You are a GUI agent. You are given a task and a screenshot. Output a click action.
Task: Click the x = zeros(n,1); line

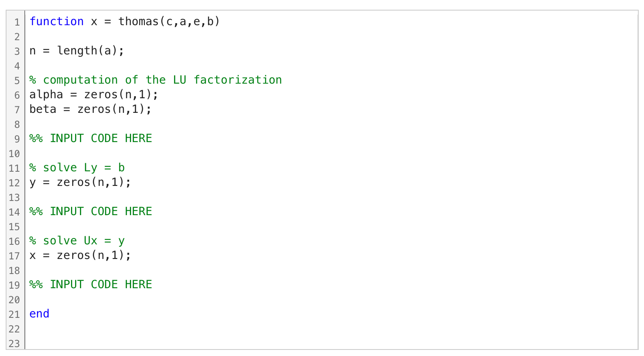80,255
